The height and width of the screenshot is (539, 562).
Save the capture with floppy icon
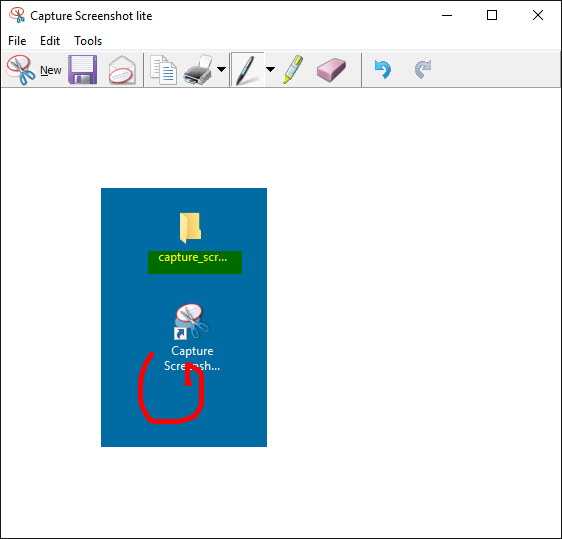point(82,70)
